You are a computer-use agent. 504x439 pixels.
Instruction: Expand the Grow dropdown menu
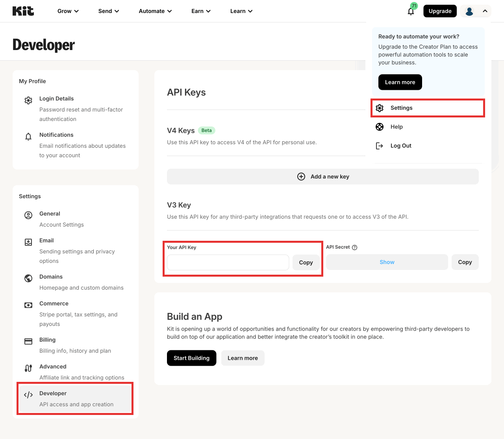coord(68,11)
